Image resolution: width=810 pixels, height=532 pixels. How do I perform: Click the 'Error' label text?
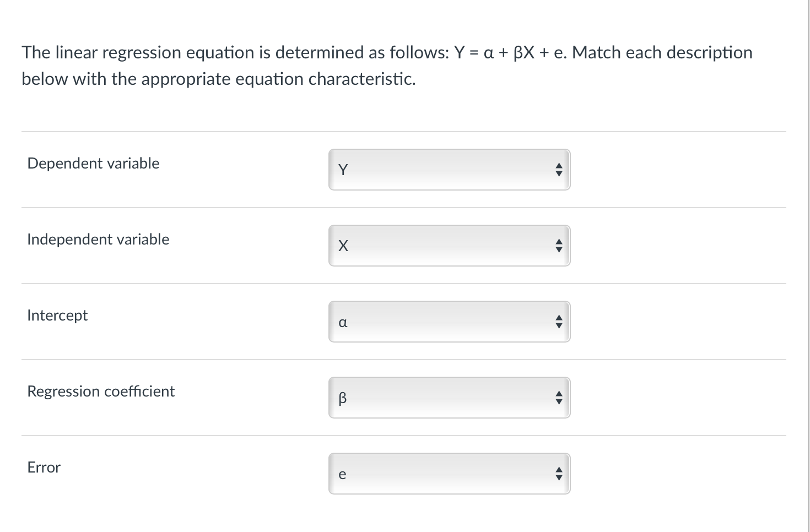tap(44, 468)
